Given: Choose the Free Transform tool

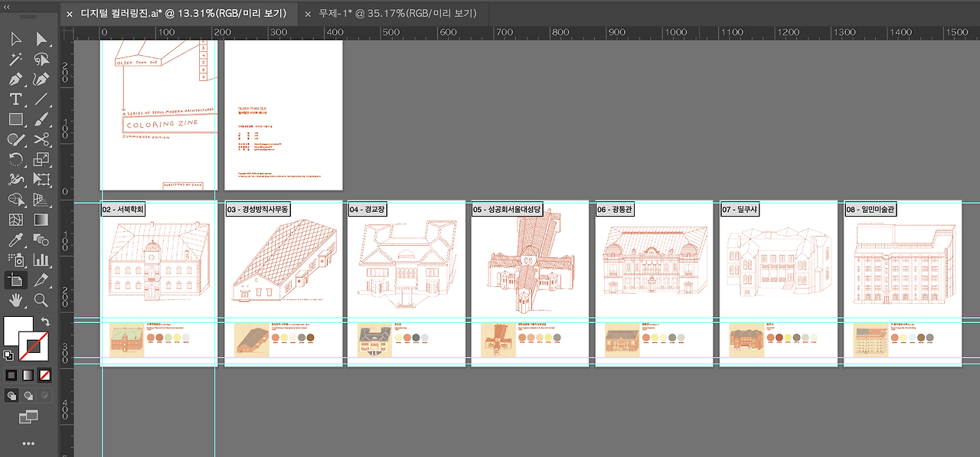Looking at the screenshot, I should pyautogui.click(x=41, y=179).
